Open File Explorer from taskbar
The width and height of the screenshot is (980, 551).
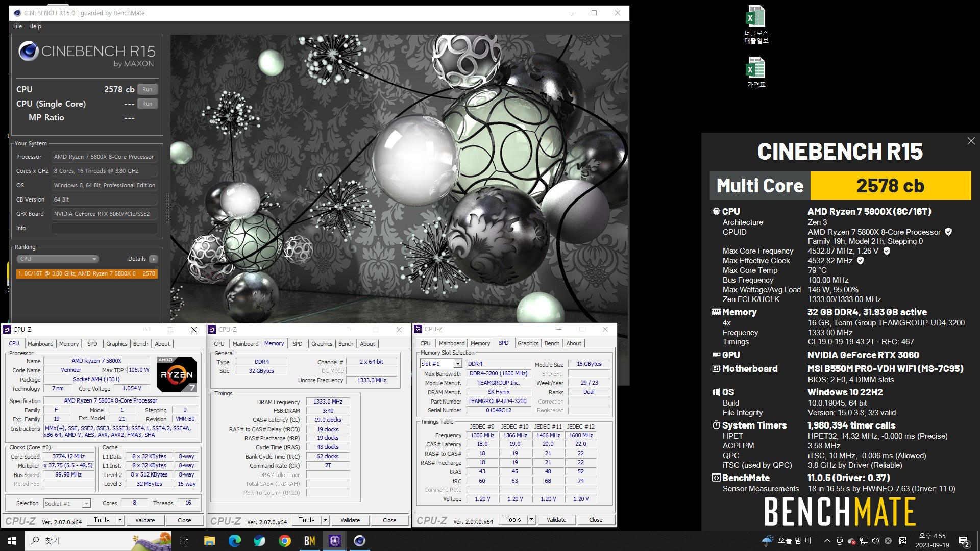[x=210, y=541]
